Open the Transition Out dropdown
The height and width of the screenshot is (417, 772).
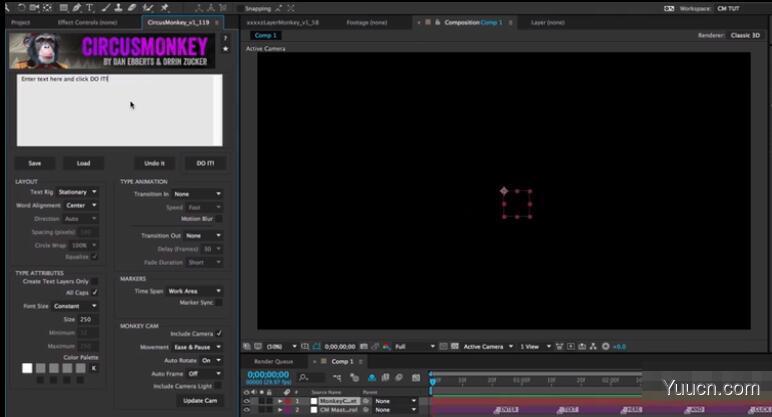pyautogui.click(x=203, y=236)
